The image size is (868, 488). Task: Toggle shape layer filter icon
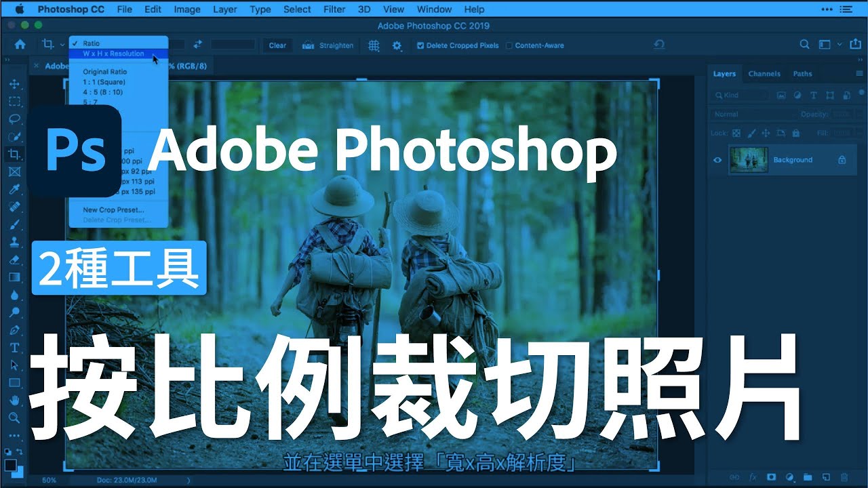click(x=829, y=96)
